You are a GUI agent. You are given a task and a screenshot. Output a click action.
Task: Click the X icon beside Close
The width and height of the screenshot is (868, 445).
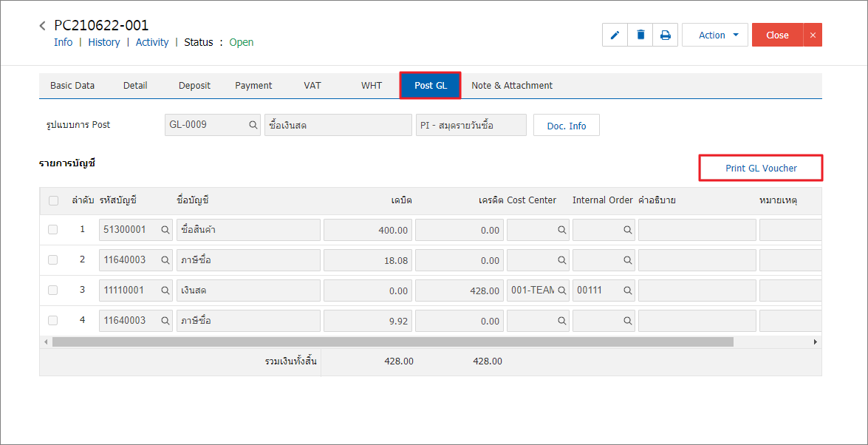coord(813,35)
